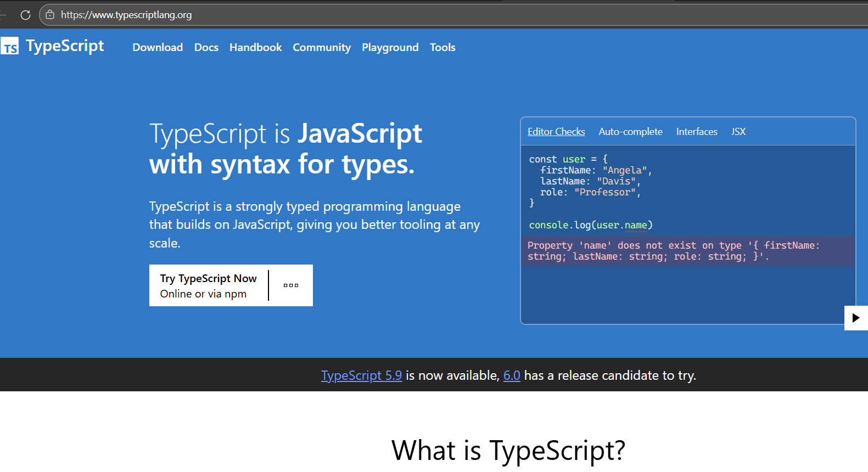This screenshot has width=868, height=472.
Task: Click the 'What is TypeScript?' heading
Action: coord(508,451)
